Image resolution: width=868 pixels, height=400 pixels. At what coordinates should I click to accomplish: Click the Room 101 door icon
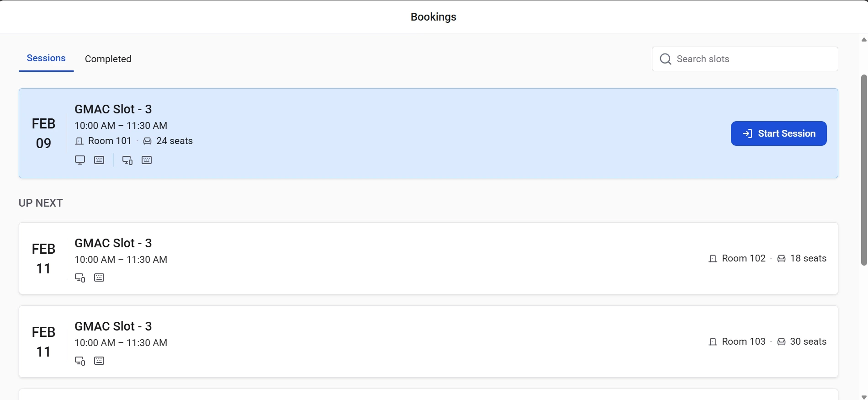click(79, 141)
